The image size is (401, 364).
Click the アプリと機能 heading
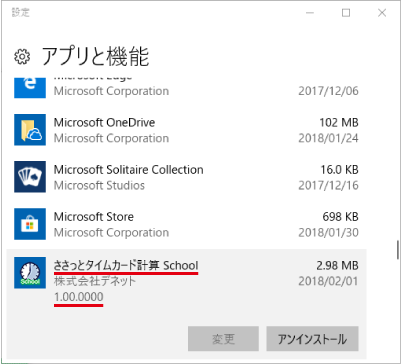pyautogui.click(x=95, y=57)
